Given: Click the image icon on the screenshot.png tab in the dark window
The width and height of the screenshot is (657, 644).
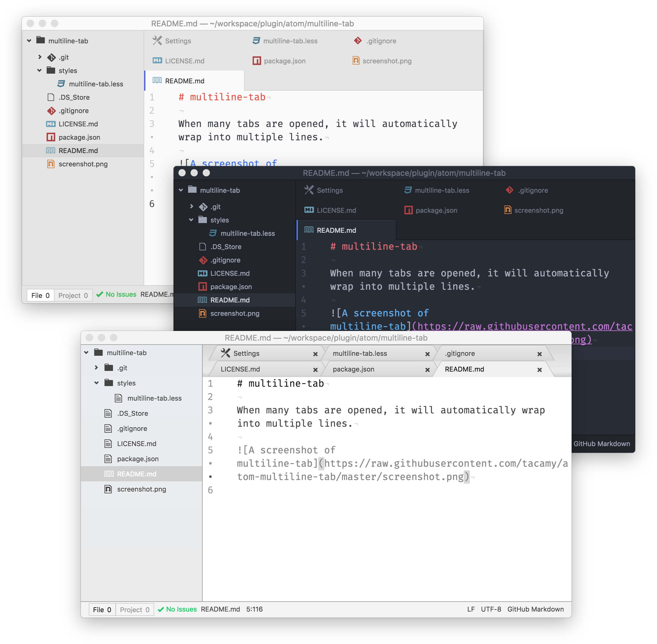Looking at the screenshot, I should [x=508, y=210].
